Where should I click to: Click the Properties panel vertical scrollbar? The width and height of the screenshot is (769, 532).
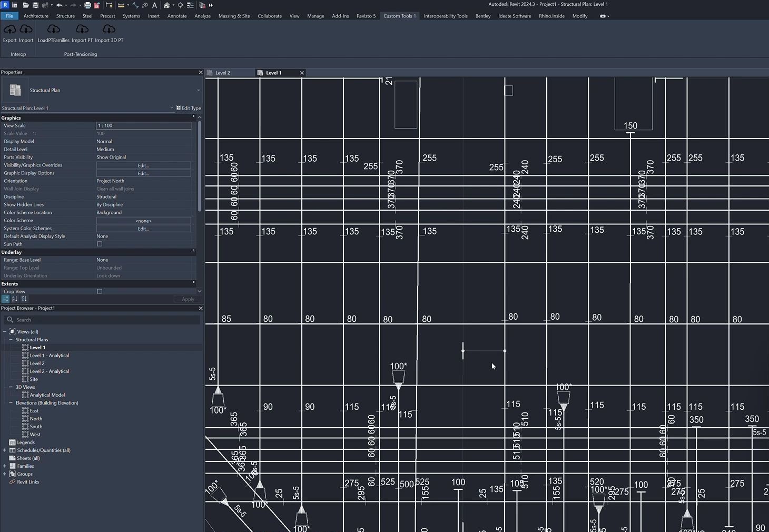(x=199, y=166)
